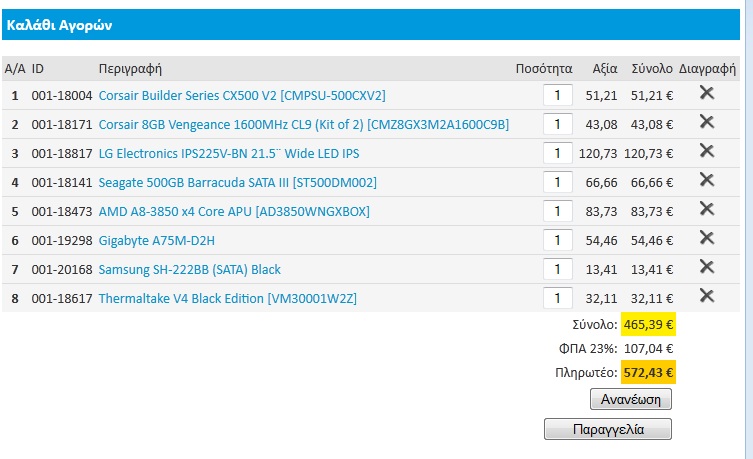Viewport: 753px width, 459px height.
Task: Click product ID 001-18004
Action: (62, 96)
